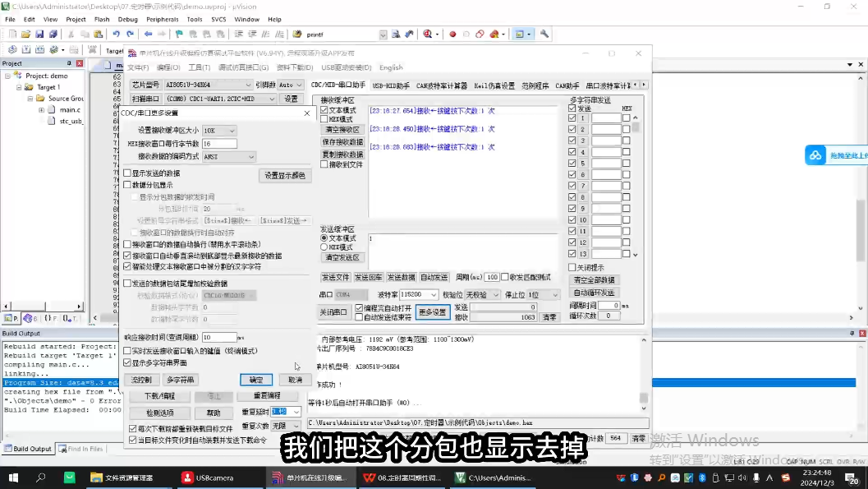
Task: Click the blue cloud upload floating icon
Action: 815,155
